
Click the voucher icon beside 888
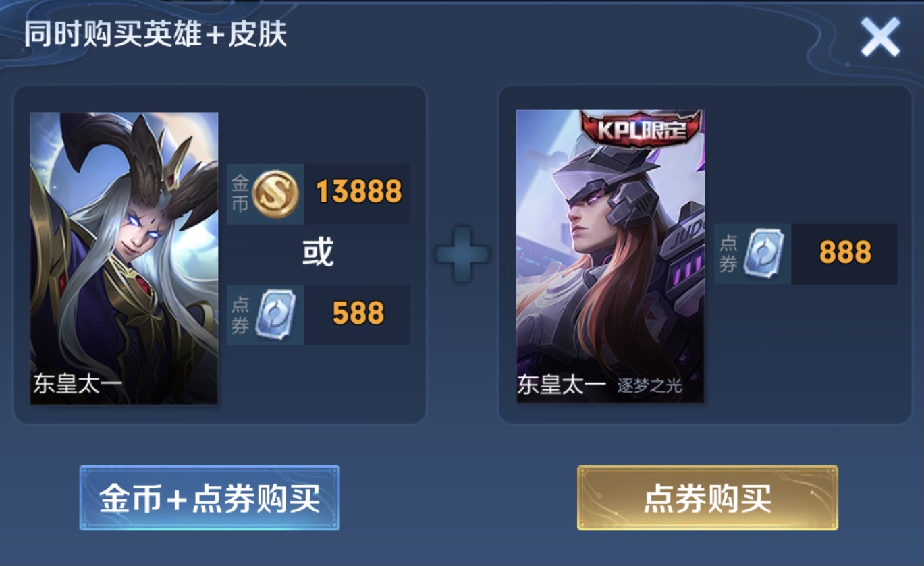[x=763, y=252]
